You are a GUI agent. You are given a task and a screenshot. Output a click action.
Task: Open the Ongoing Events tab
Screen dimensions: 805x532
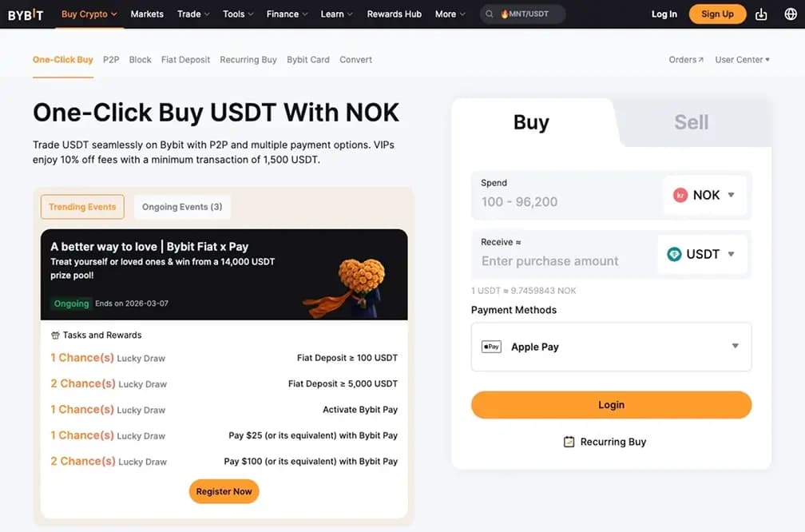coord(182,206)
